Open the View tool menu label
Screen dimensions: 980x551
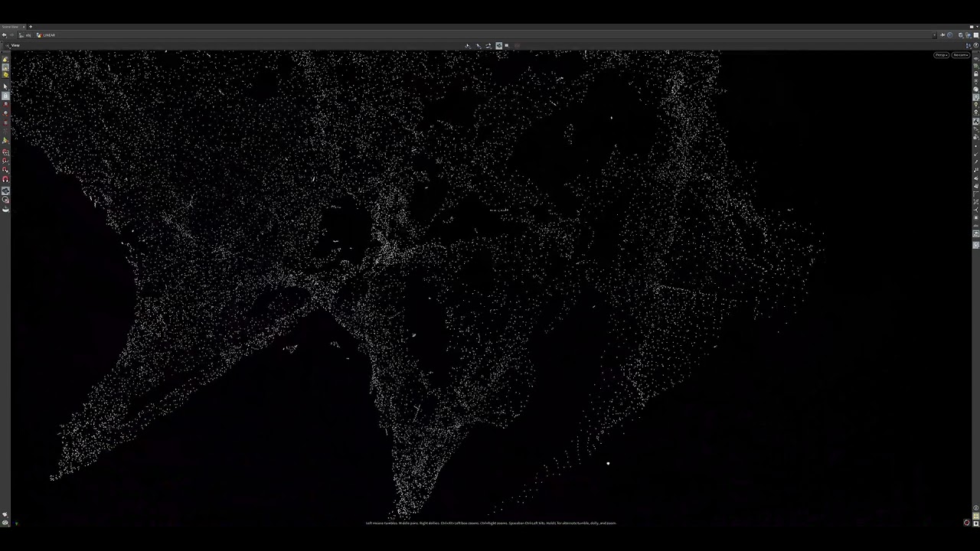coord(15,45)
